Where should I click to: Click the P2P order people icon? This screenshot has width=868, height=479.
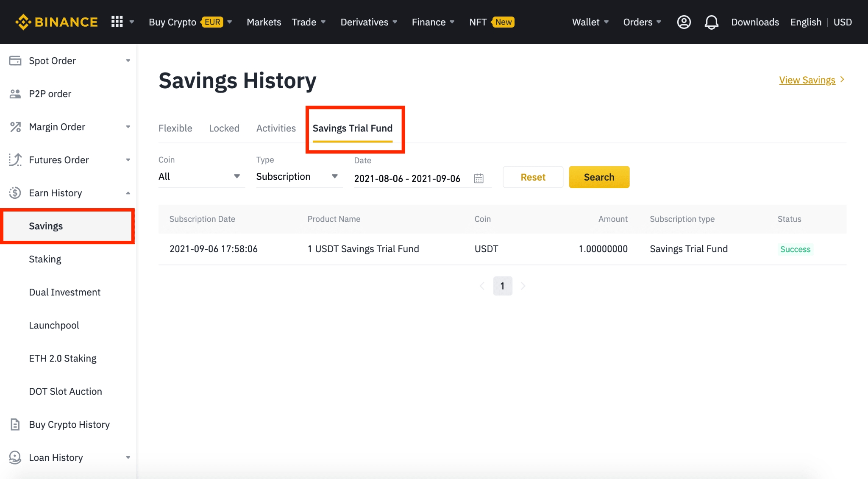pos(15,94)
